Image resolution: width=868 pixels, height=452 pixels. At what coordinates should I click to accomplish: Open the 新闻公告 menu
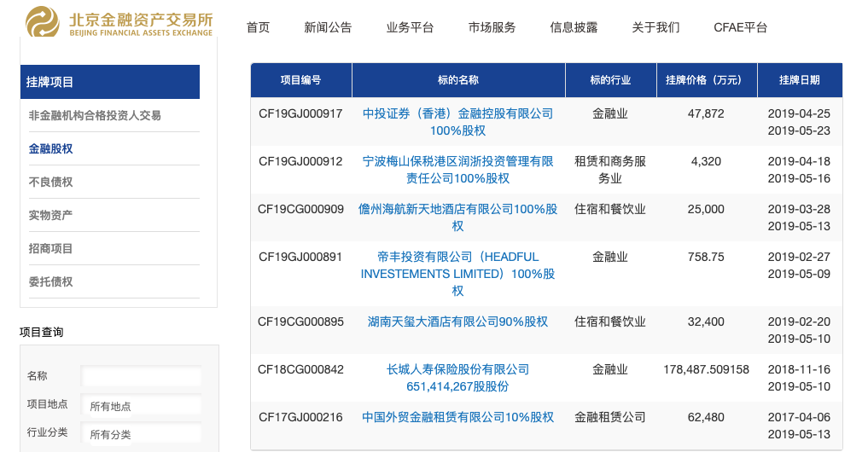328,27
